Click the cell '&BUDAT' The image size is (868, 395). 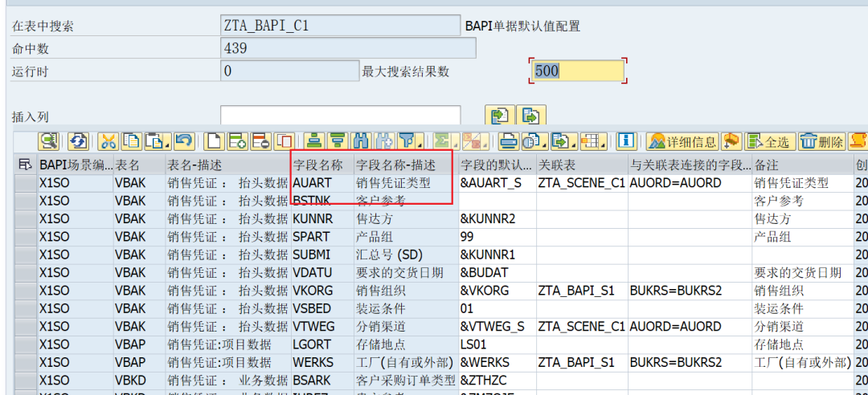pos(497,273)
